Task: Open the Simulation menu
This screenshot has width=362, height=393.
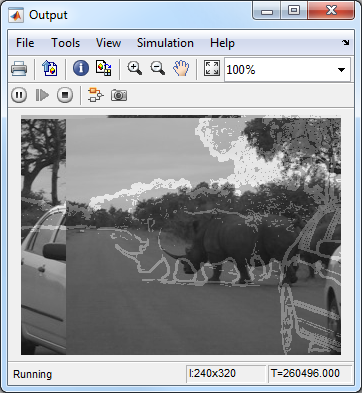Action: pyautogui.click(x=165, y=43)
